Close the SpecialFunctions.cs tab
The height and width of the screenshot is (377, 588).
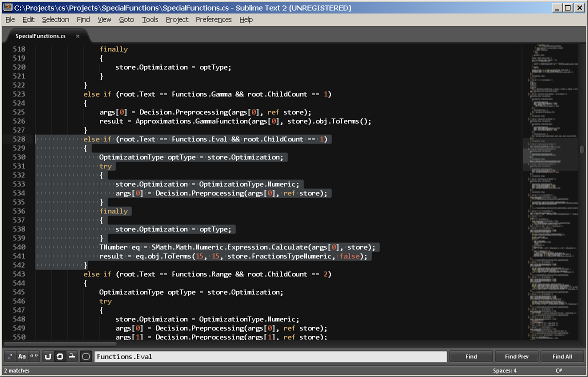[x=77, y=36]
